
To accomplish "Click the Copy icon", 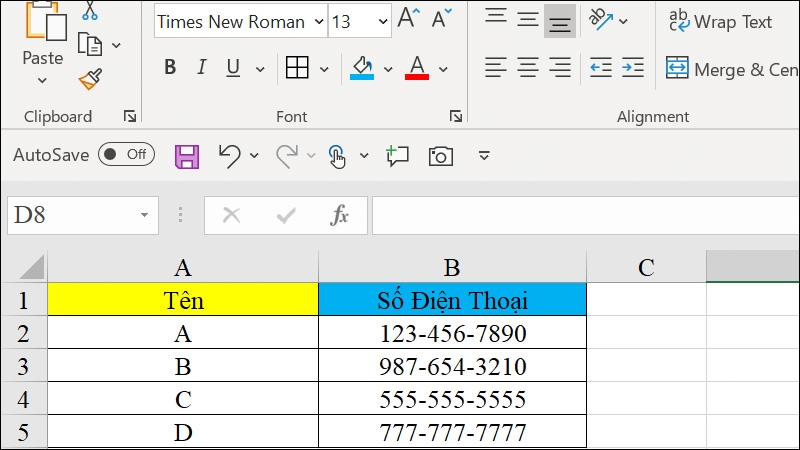I will click(x=90, y=44).
